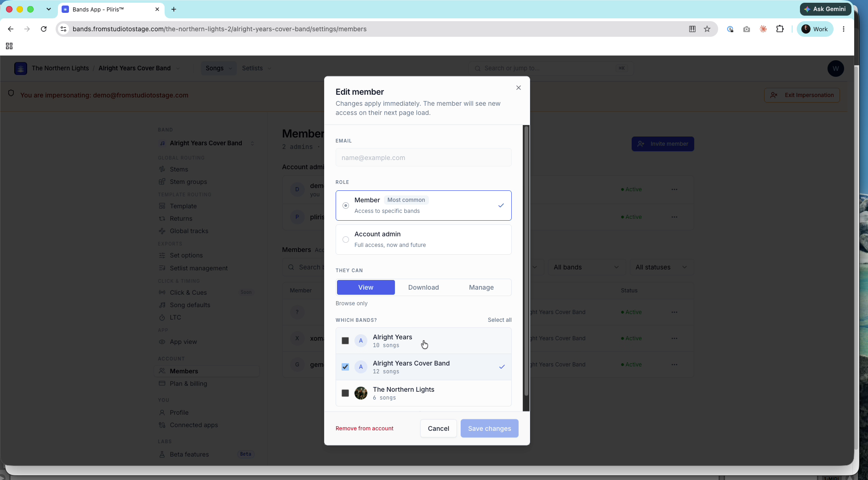This screenshot has width=868, height=480.
Task: Select the Bands App - Pliris tab
Action: (111, 9)
